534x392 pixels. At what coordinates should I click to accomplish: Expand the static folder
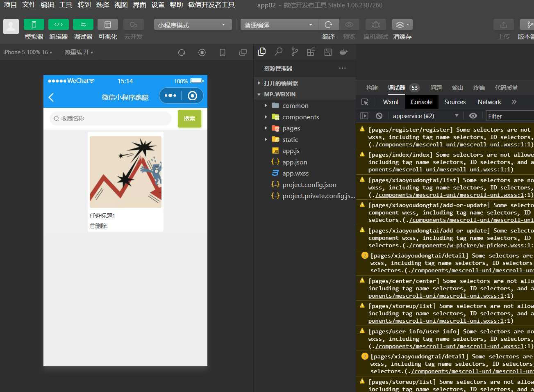click(304, 139)
